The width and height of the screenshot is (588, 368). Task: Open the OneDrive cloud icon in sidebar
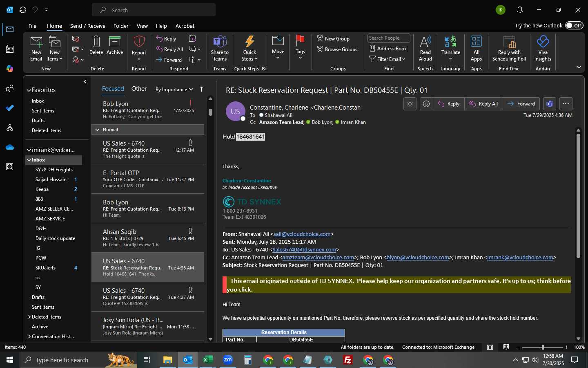pyautogui.click(x=10, y=147)
